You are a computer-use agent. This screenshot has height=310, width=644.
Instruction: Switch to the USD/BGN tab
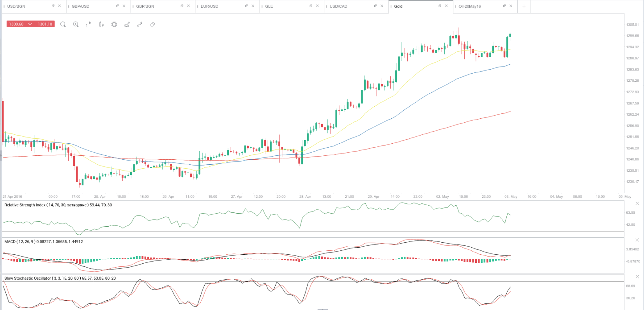click(16, 6)
